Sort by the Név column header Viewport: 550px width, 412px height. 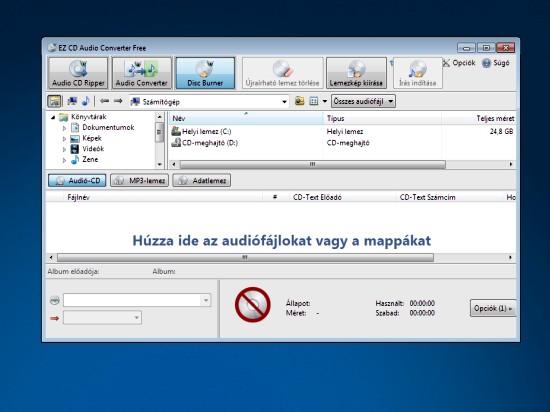coord(246,119)
